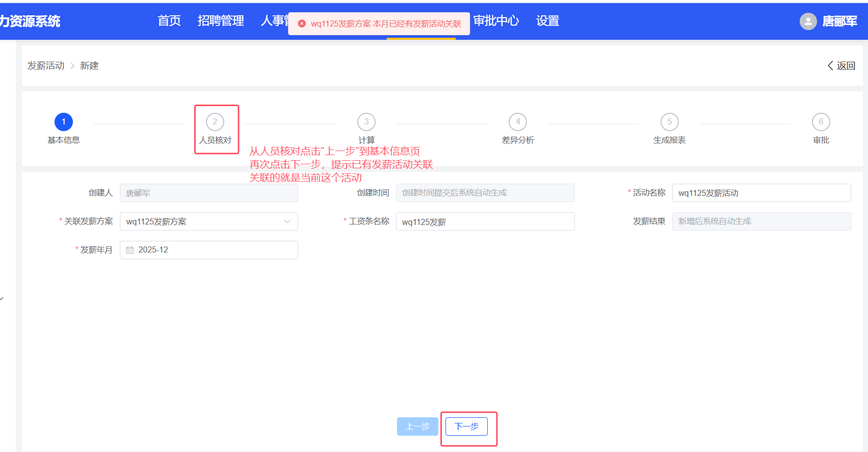This screenshot has width=868, height=452.
Task: Select step 1 基本信息 circle
Action: [x=64, y=122]
